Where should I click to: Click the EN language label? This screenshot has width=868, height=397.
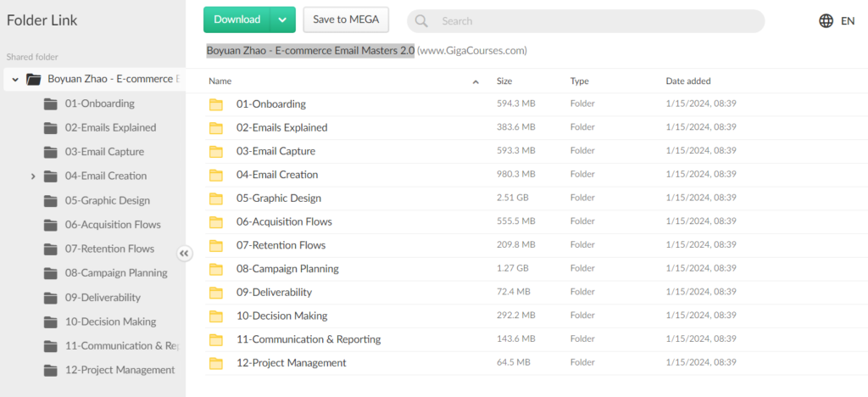[848, 21]
